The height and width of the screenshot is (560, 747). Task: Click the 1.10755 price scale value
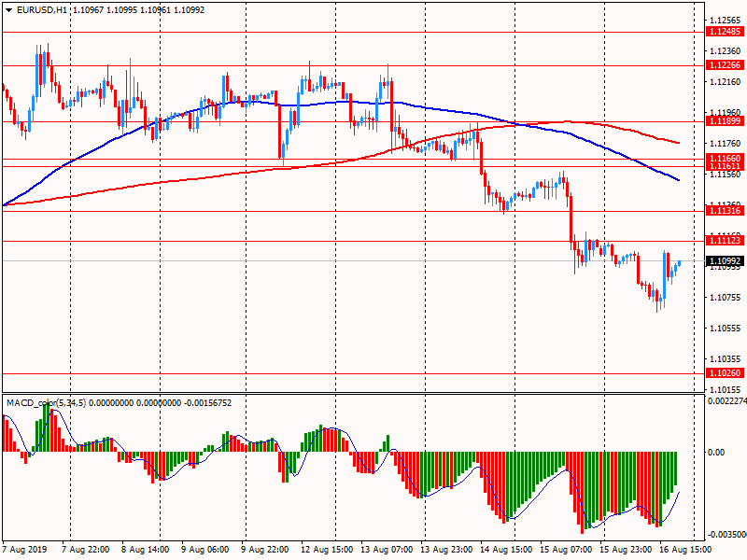726,298
